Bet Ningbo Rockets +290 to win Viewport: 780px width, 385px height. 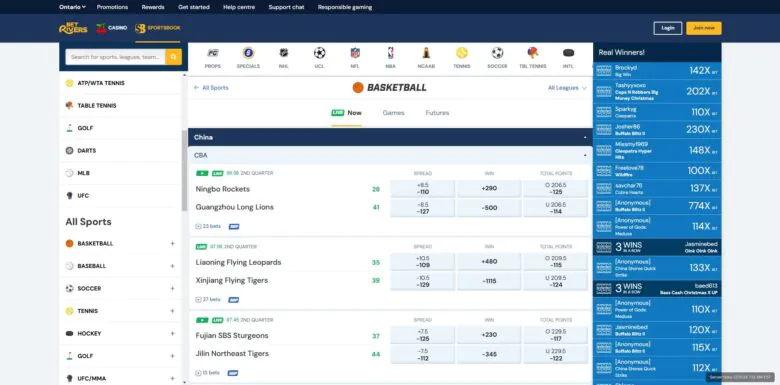pos(489,189)
